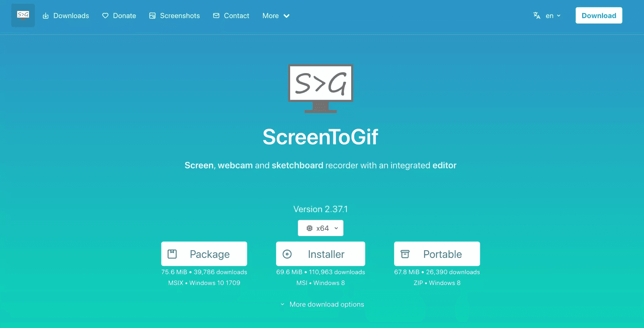
Task: Expand the x64 architecture selector
Action: click(x=321, y=228)
